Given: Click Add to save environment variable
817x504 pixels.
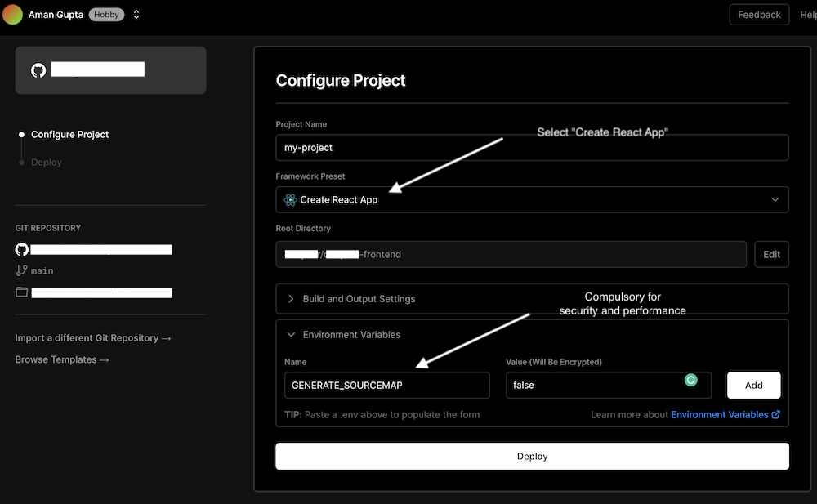Looking at the screenshot, I should 753,386.
